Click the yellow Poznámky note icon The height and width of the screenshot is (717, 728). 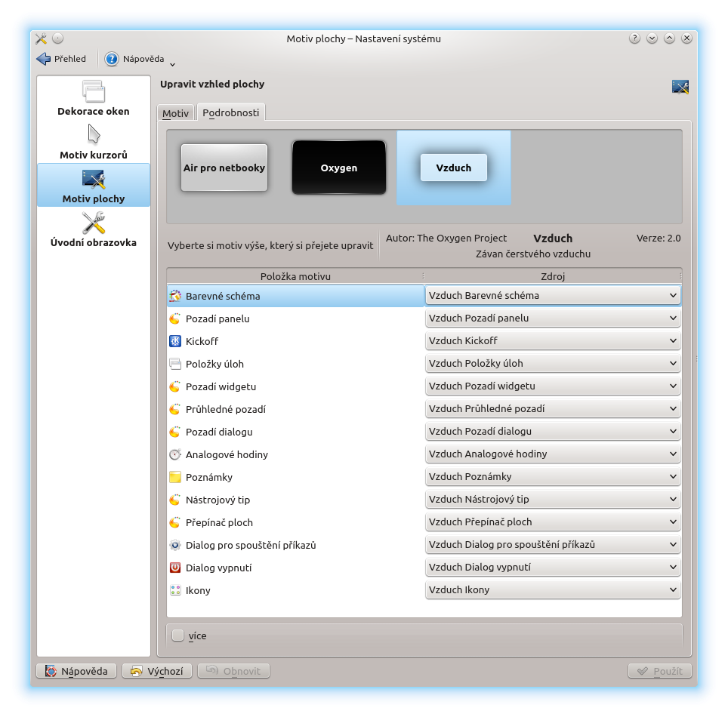click(175, 477)
